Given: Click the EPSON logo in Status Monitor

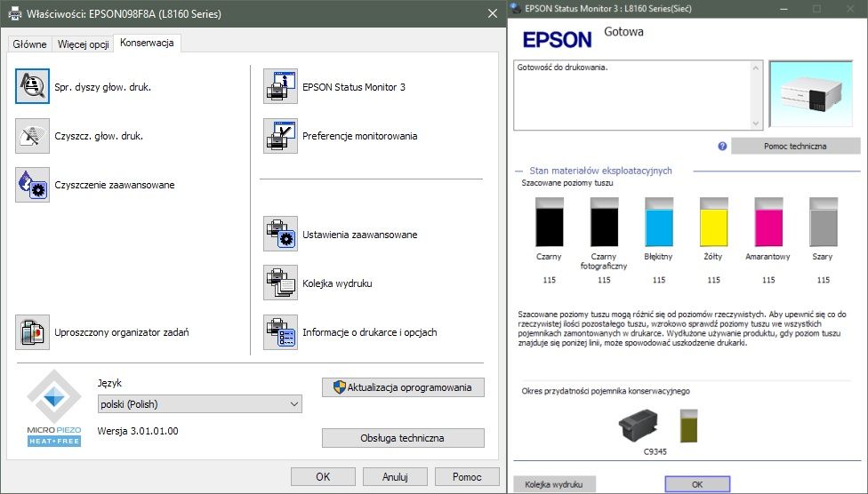Looking at the screenshot, I should point(557,40).
